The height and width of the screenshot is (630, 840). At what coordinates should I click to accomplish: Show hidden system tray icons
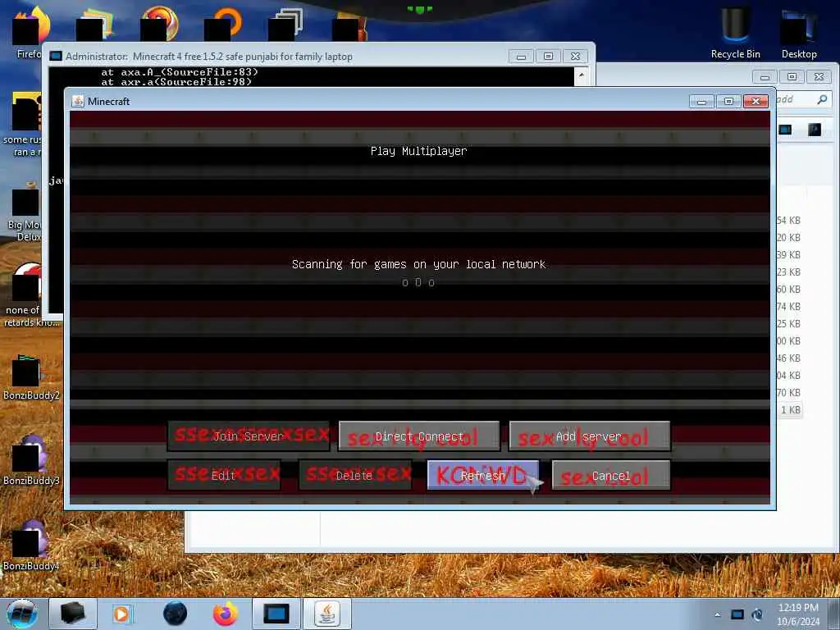click(x=717, y=614)
